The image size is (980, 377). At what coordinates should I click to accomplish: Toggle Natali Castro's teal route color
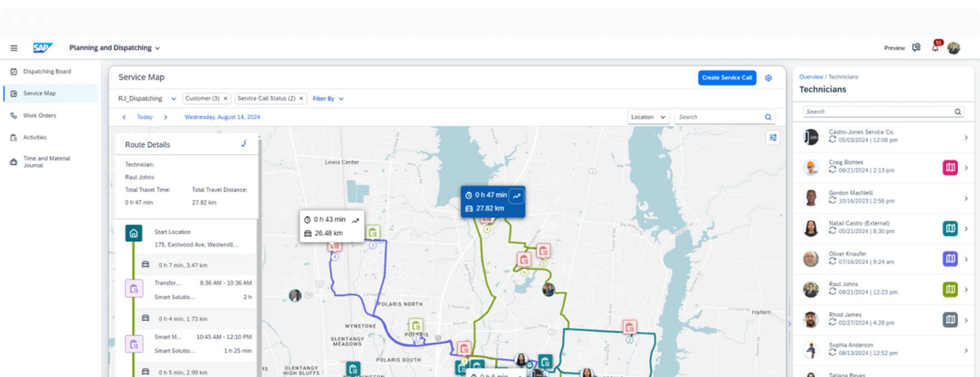tap(950, 228)
